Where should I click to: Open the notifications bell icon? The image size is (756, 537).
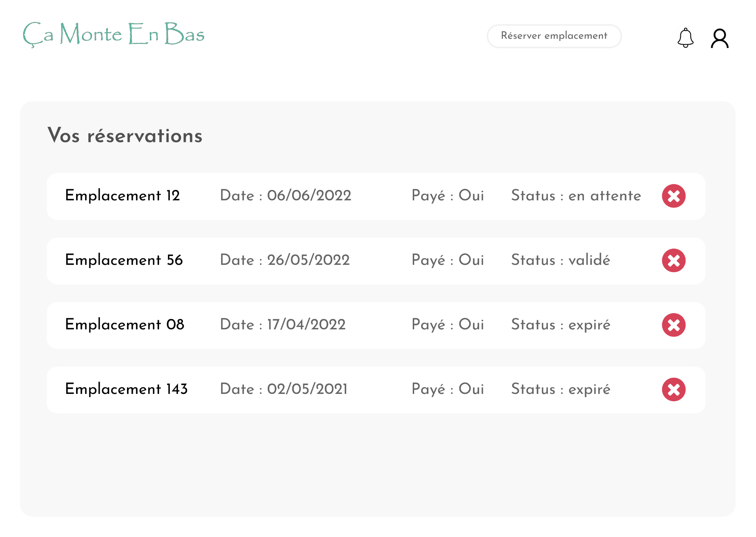(x=685, y=38)
